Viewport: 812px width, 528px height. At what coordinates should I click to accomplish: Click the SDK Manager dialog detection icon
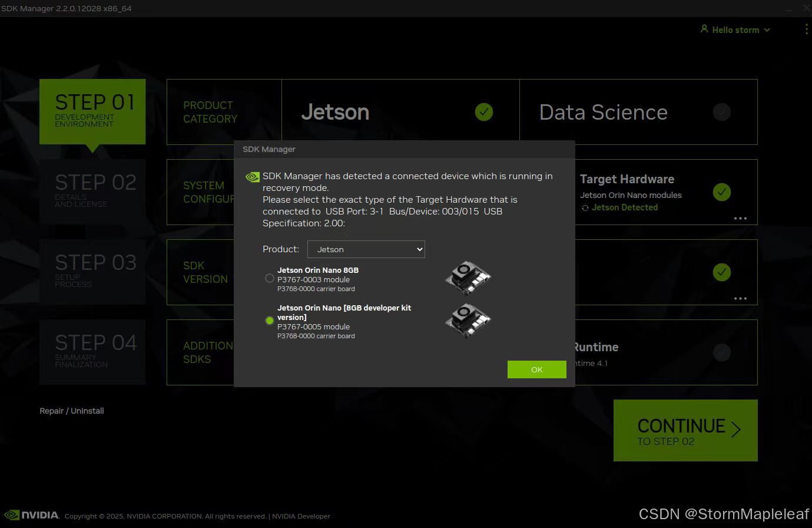point(252,176)
